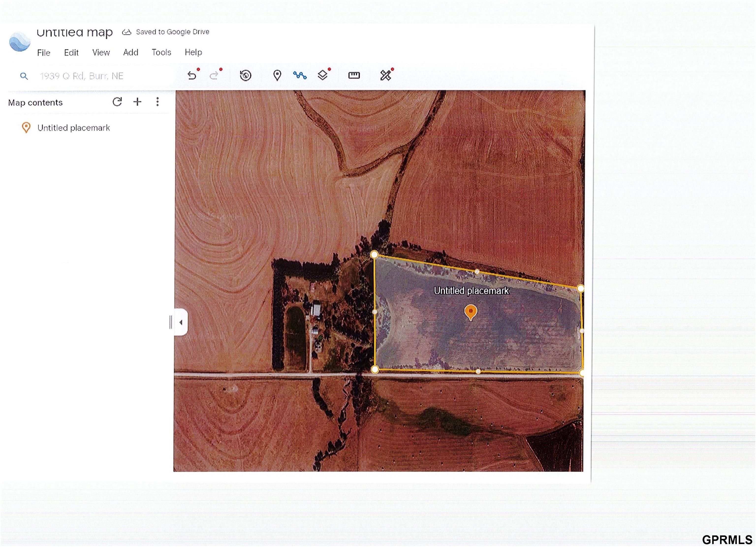Collapse sidebar using left arrow handle
Screen dimensions: 756x547
coord(181,322)
